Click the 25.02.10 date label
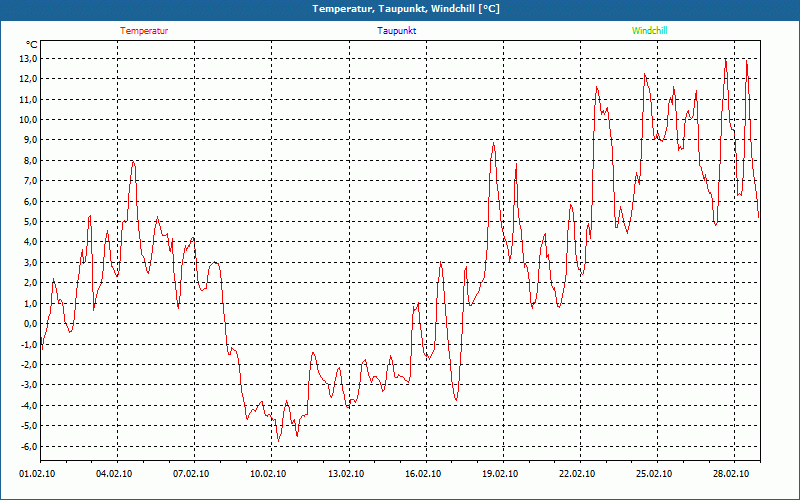 coord(654,474)
